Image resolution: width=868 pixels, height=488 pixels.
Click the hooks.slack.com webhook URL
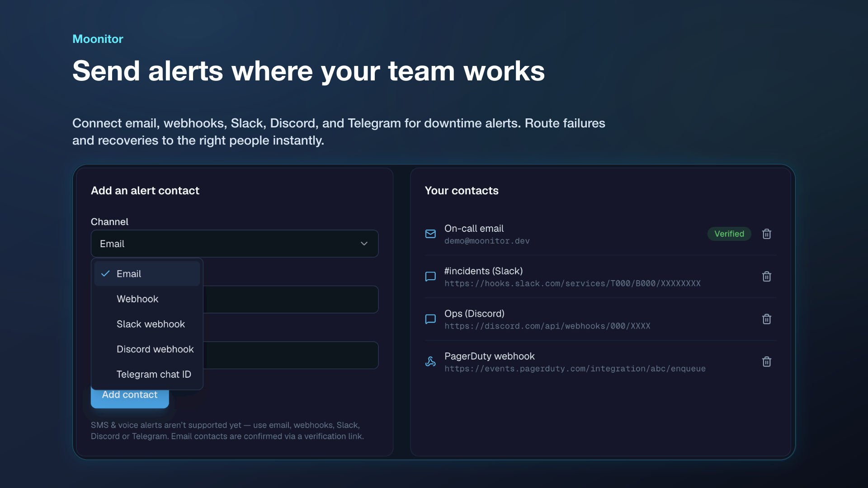pyautogui.click(x=572, y=284)
